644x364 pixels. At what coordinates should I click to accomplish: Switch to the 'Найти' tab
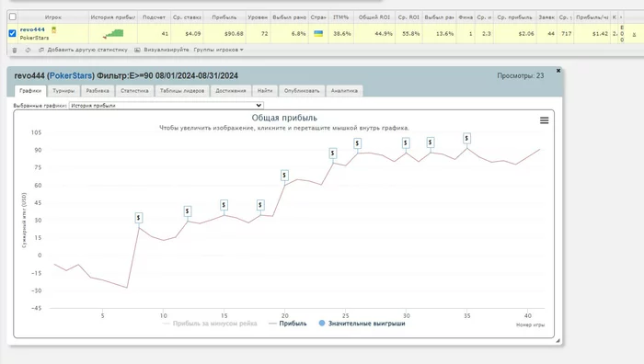point(265,91)
